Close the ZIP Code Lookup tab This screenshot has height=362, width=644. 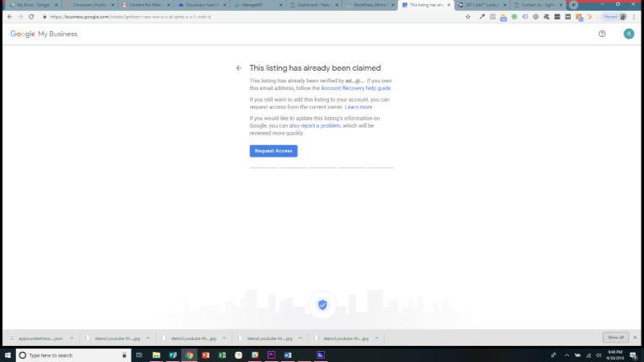505,5
